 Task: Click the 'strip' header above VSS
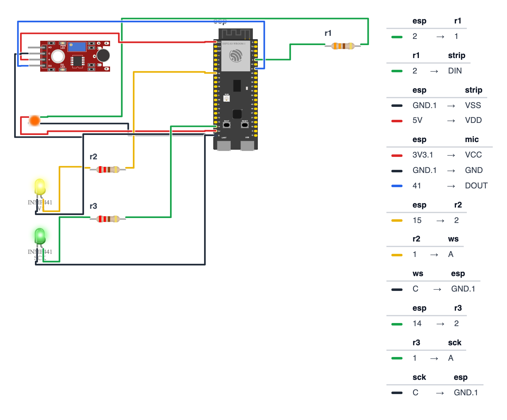474,90
